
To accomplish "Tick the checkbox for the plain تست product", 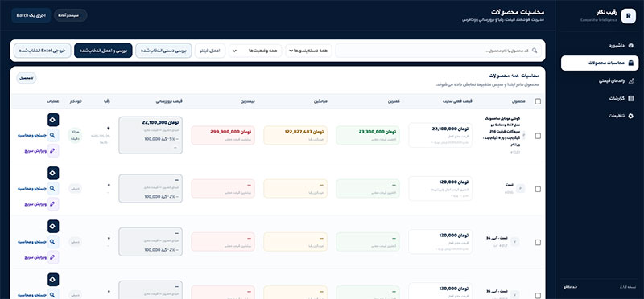I will (538, 189).
